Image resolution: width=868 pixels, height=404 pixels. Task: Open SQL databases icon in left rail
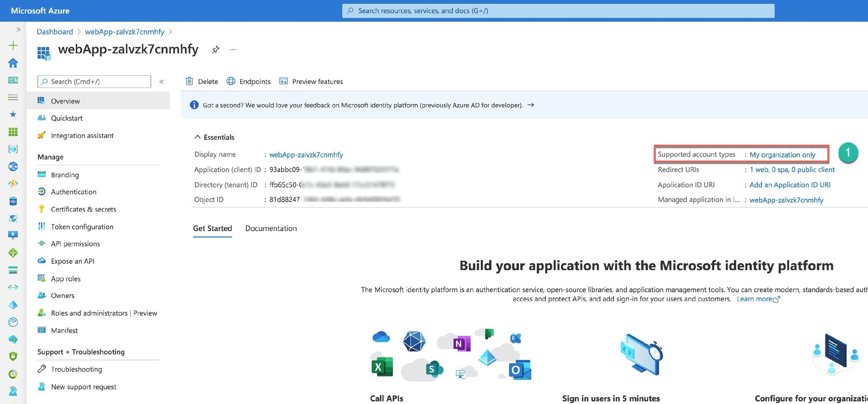13,201
